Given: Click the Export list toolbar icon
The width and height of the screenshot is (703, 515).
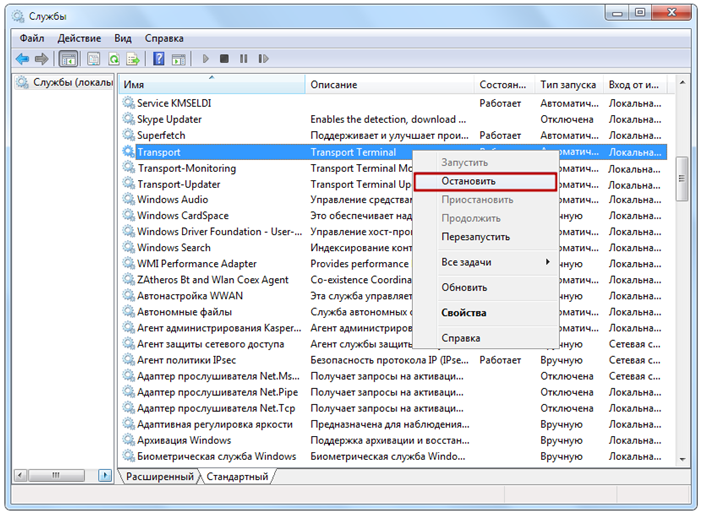Looking at the screenshot, I should [132, 59].
